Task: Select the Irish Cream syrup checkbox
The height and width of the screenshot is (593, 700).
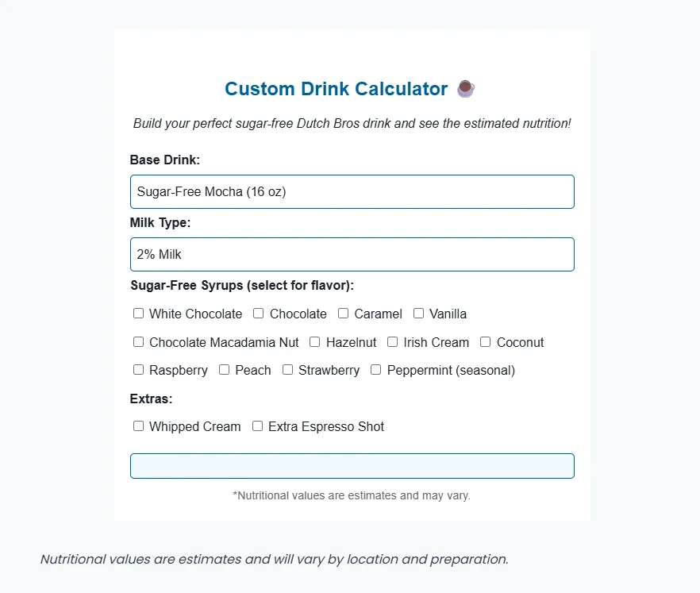Action: tap(392, 342)
